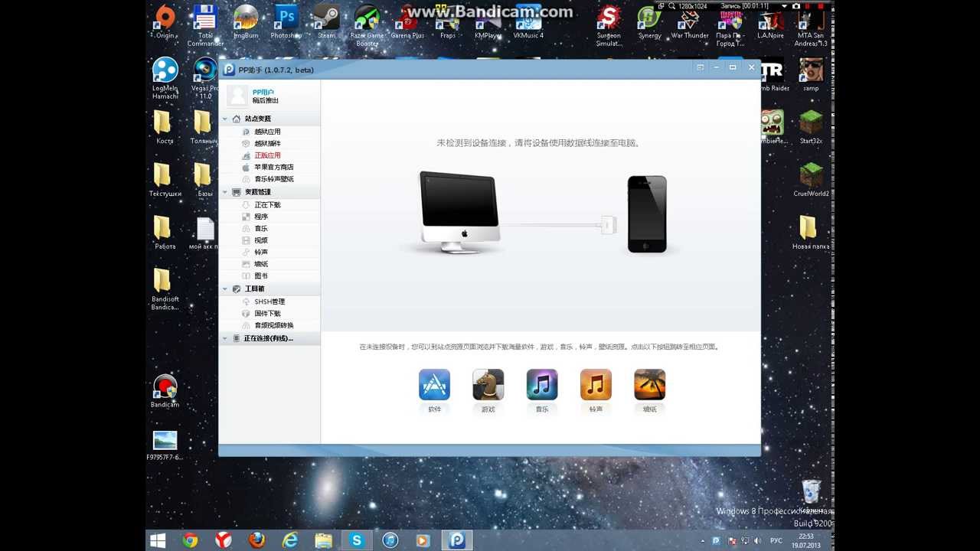
Task: Open iTunes from the taskbar
Action: coord(390,540)
